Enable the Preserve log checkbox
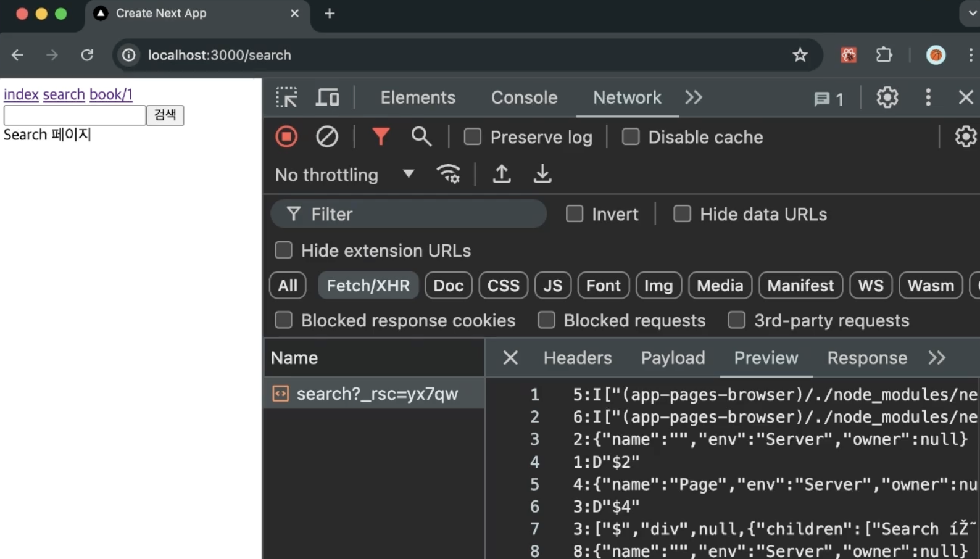This screenshot has width=980, height=559. tap(473, 136)
